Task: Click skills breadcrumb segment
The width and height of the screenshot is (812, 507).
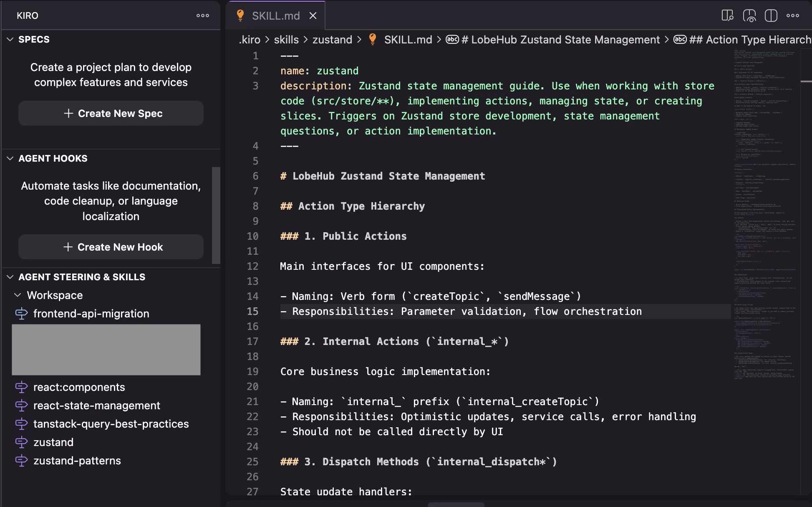Action: tap(286, 40)
